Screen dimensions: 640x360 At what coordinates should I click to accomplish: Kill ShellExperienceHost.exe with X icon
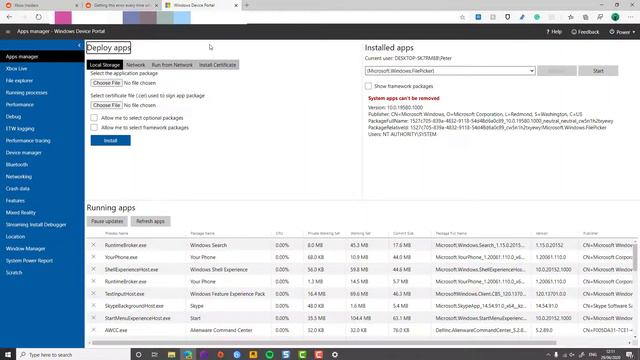click(93, 269)
